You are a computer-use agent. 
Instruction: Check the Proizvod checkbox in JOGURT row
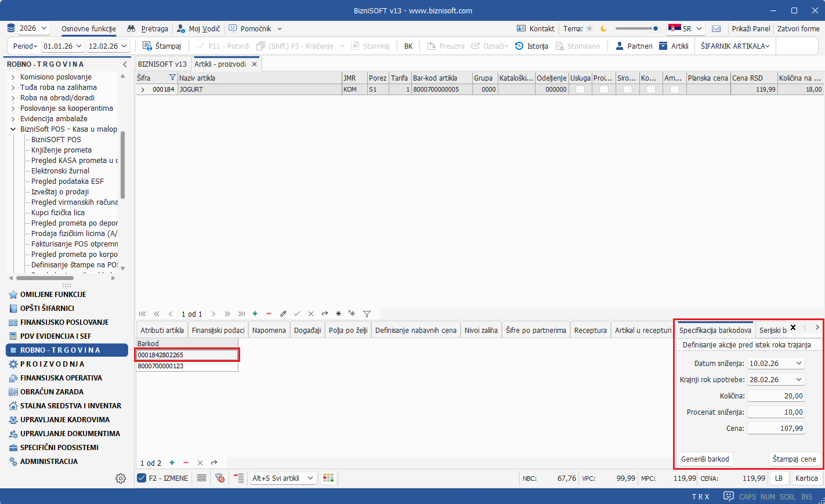(604, 89)
